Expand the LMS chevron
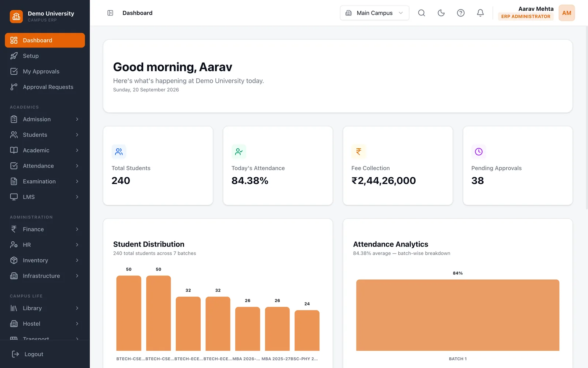588x368 pixels. pos(77,197)
